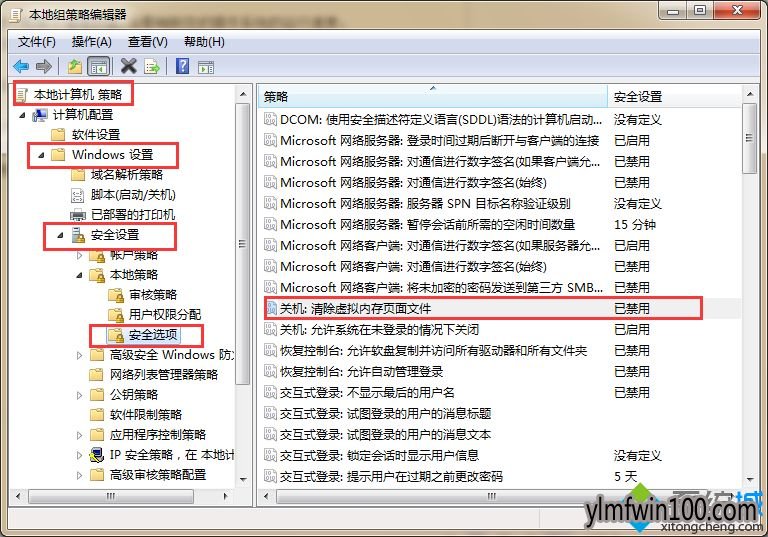
Task: Click the IP 安全策略 icon
Action: (x=97, y=455)
